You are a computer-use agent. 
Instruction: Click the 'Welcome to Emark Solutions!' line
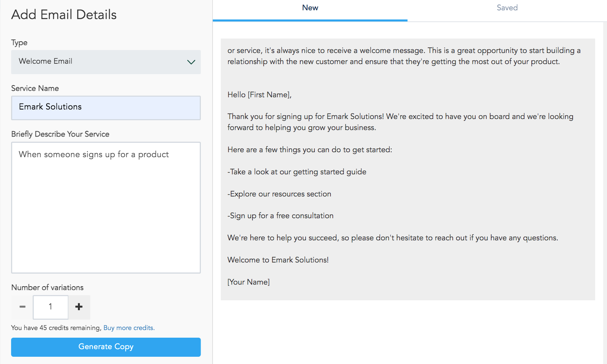(x=278, y=260)
